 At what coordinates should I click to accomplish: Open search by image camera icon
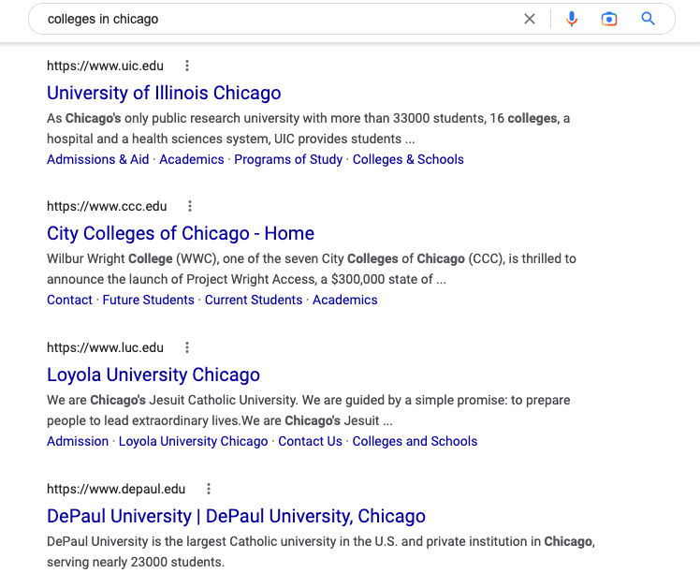609,19
